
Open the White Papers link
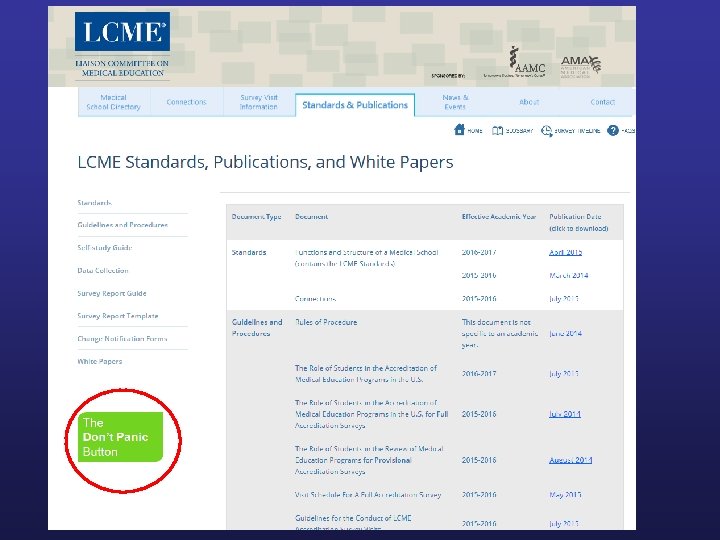[x=100, y=361]
